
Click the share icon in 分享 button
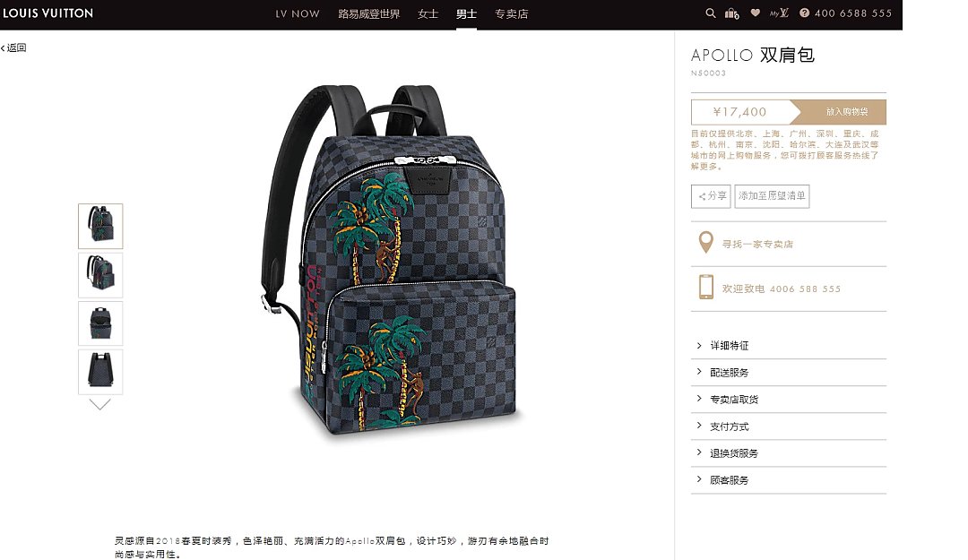tap(702, 196)
